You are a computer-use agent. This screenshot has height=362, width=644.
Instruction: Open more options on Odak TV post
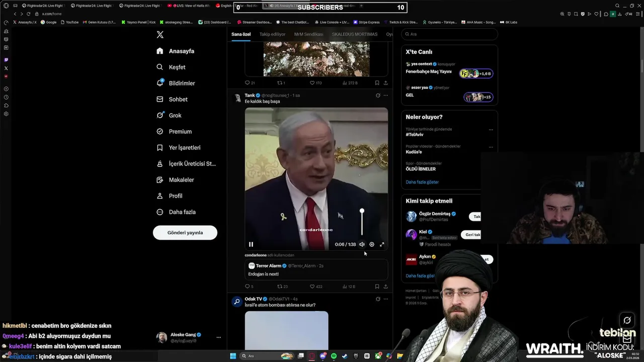[386, 299]
